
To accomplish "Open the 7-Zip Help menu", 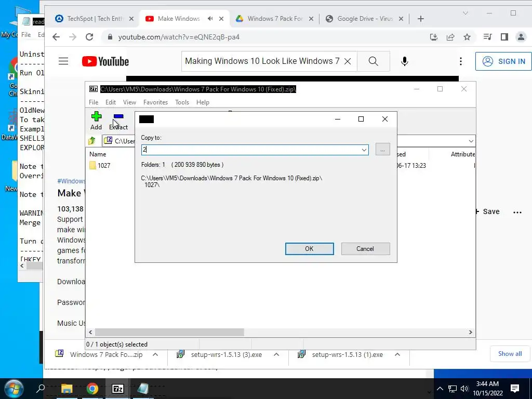I will [203, 102].
